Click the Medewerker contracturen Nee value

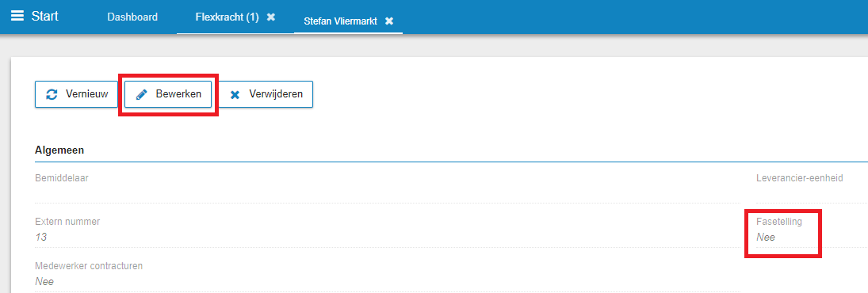click(x=44, y=281)
